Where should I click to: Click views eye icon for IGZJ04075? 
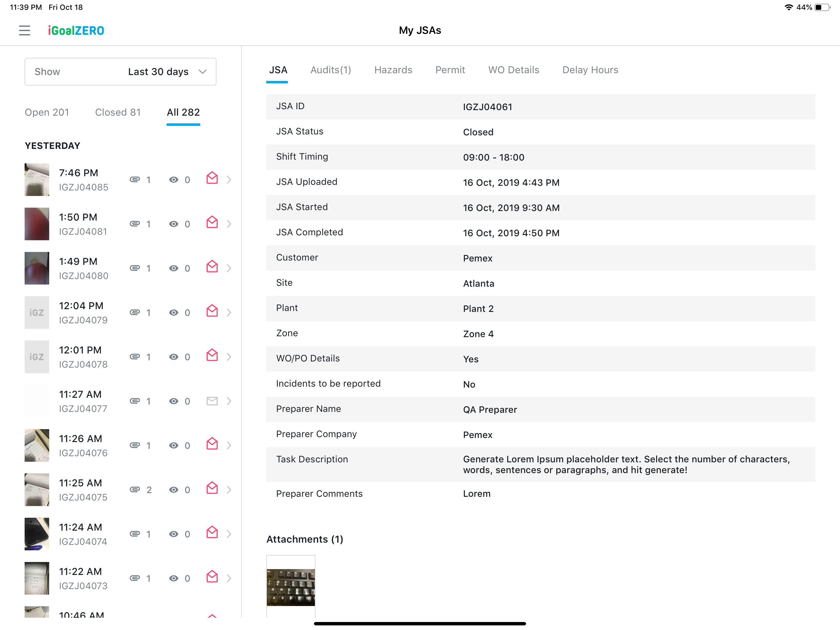coord(173,490)
